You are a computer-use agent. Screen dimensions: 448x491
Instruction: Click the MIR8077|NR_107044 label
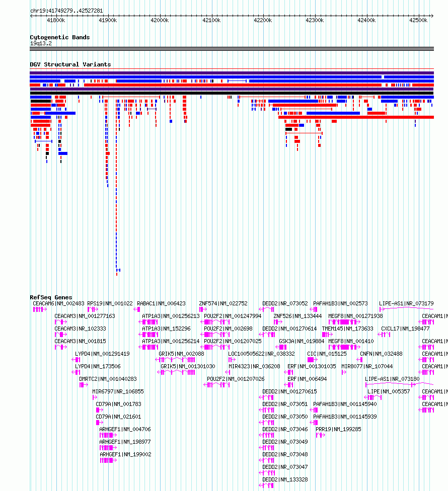point(367,366)
